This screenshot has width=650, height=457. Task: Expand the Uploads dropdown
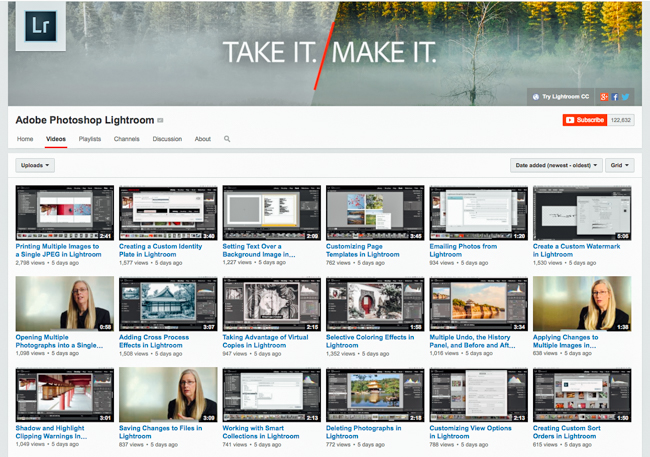pyautogui.click(x=35, y=165)
